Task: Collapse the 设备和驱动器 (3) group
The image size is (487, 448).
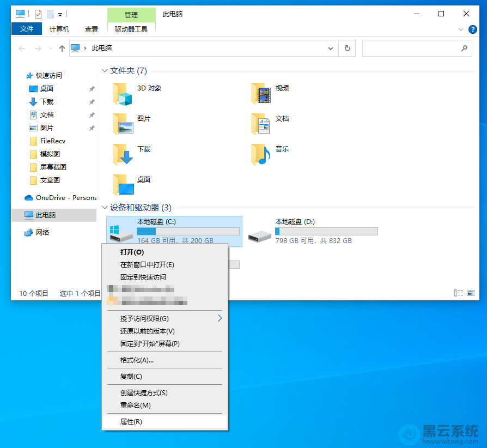Action: click(x=104, y=208)
